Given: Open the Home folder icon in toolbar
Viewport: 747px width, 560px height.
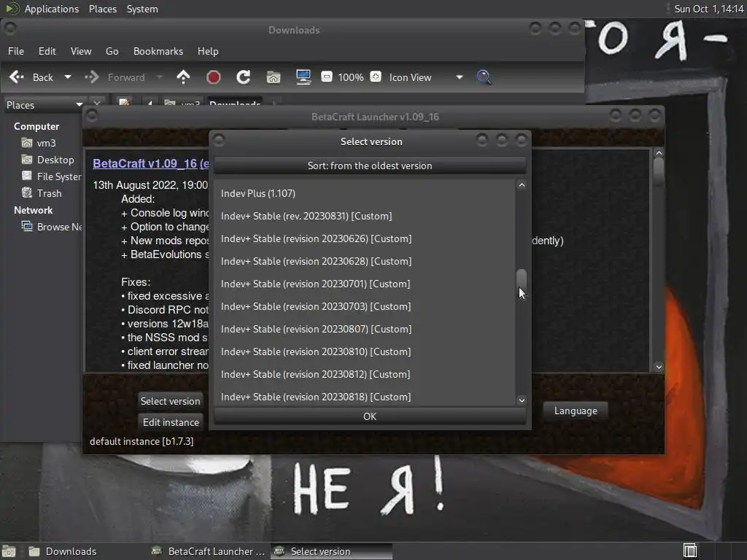Looking at the screenshot, I should (x=274, y=77).
